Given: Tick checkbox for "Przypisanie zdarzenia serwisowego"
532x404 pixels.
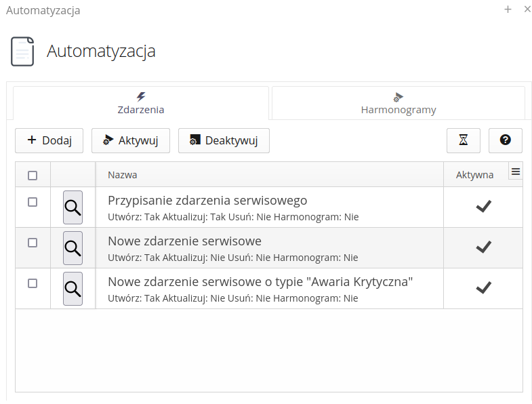Looking at the screenshot, I should point(33,202).
